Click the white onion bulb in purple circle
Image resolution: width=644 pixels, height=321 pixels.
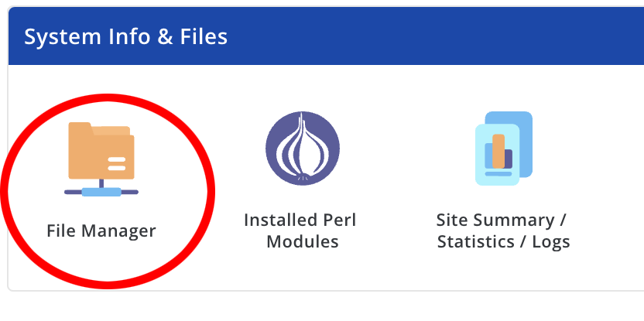(x=303, y=148)
